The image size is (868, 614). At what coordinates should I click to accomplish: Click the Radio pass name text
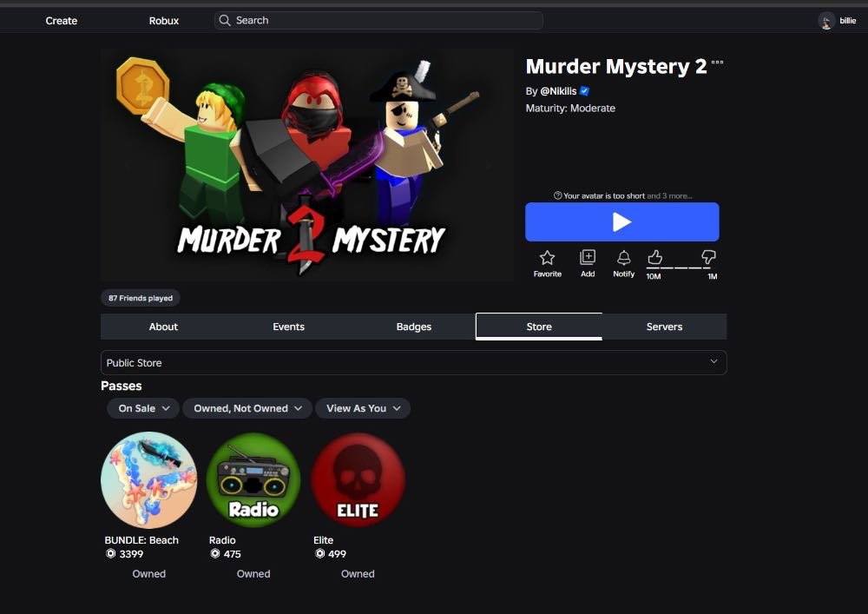point(222,540)
